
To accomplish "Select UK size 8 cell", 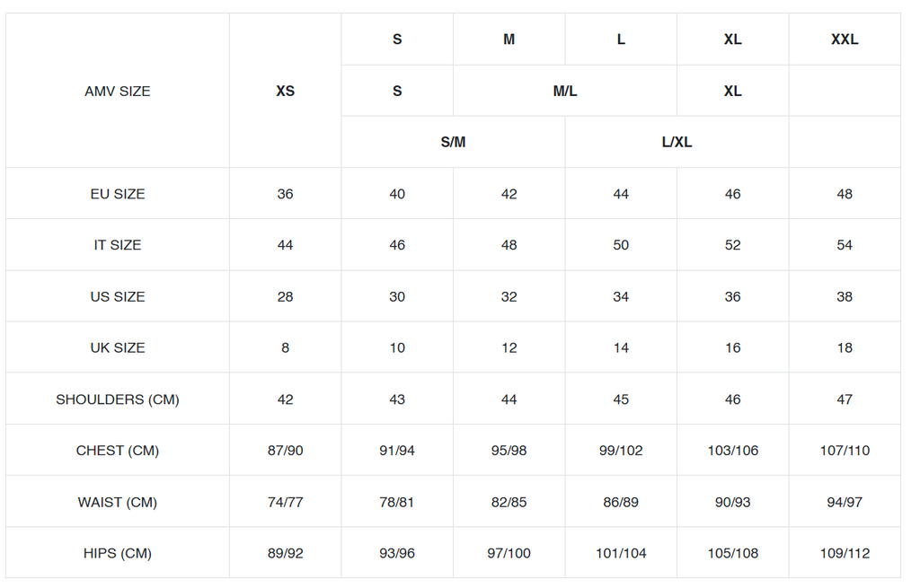I will pyautogui.click(x=285, y=347).
